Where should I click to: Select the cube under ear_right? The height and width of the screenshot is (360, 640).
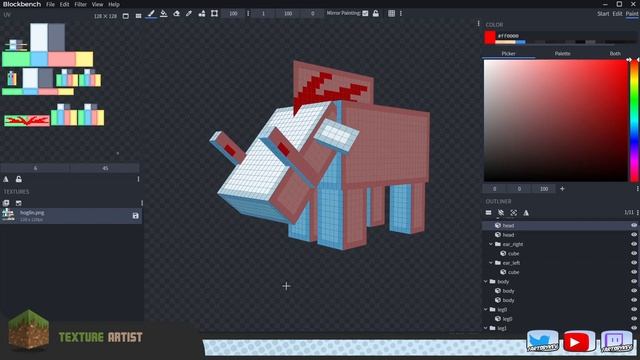coord(513,253)
